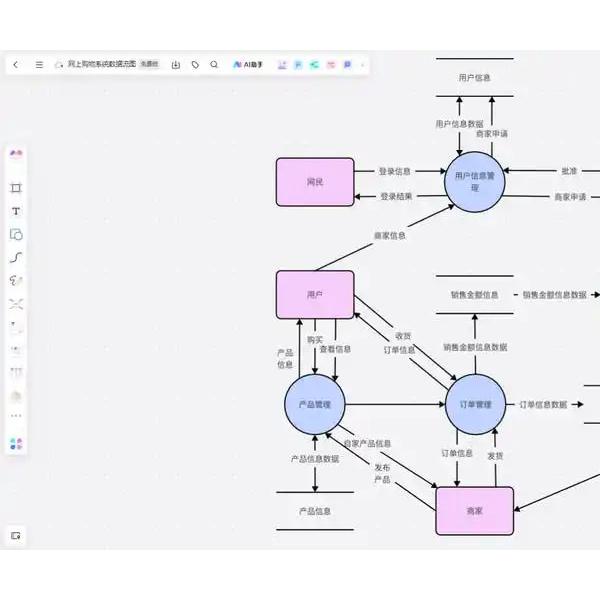Select the Text tool
600x600 pixels.
[16, 211]
